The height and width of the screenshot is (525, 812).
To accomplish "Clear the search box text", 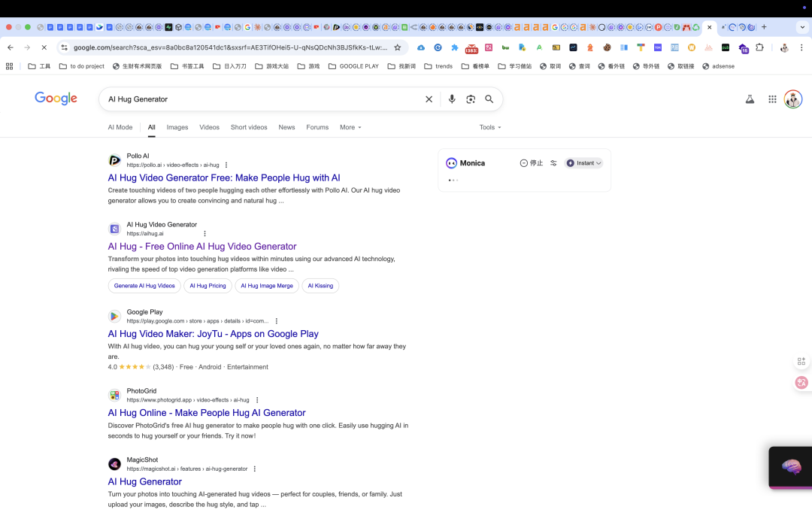I will [429, 99].
